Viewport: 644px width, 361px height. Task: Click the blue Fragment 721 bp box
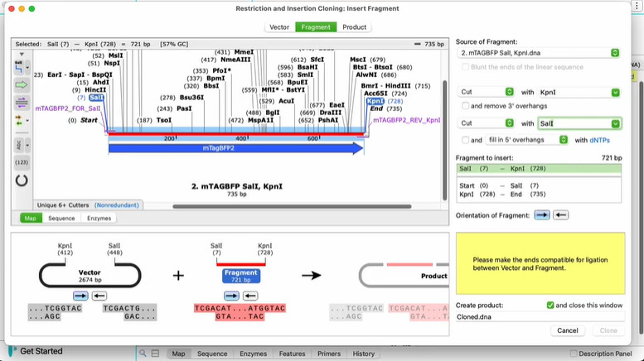click(241, 276)
